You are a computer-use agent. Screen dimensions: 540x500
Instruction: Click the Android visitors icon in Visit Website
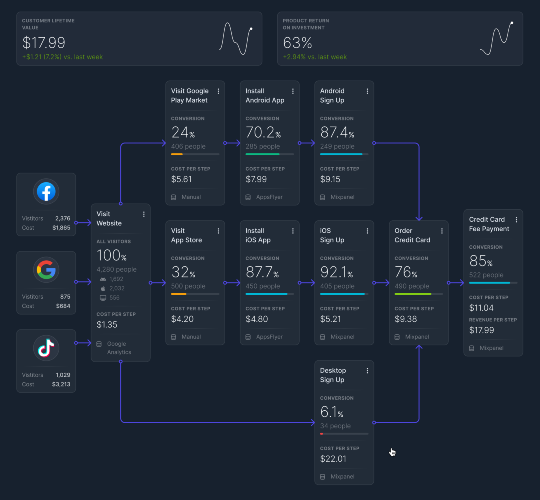coord(103,279)
